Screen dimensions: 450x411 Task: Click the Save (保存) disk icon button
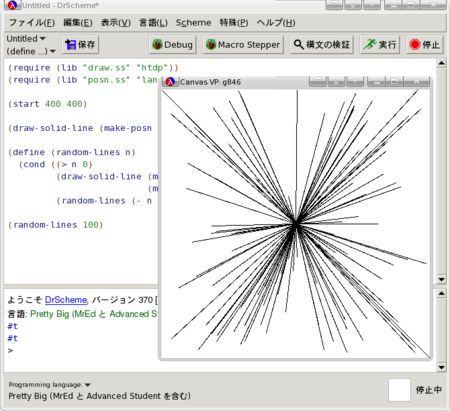point(80,45)
